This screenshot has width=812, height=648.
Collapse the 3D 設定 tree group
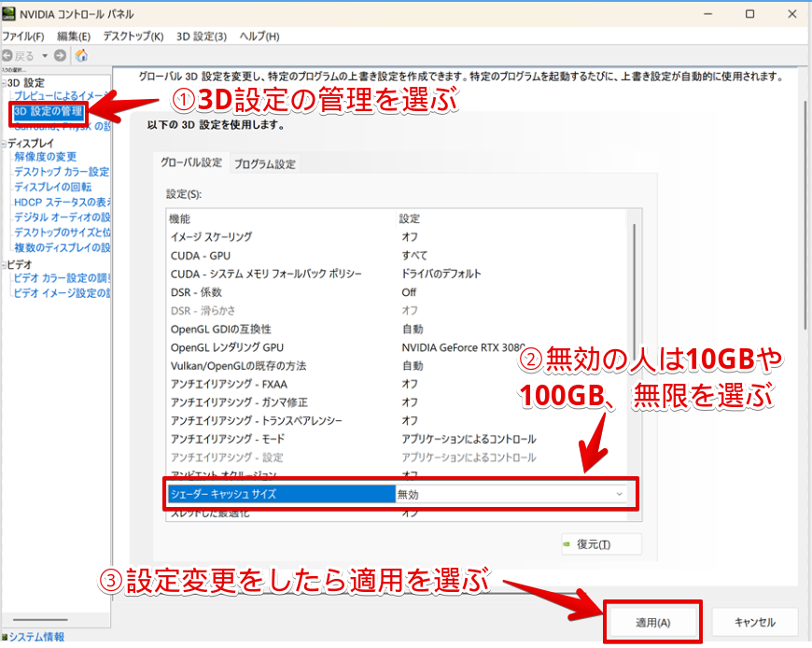pyautogui.click(x=4, y=83)
